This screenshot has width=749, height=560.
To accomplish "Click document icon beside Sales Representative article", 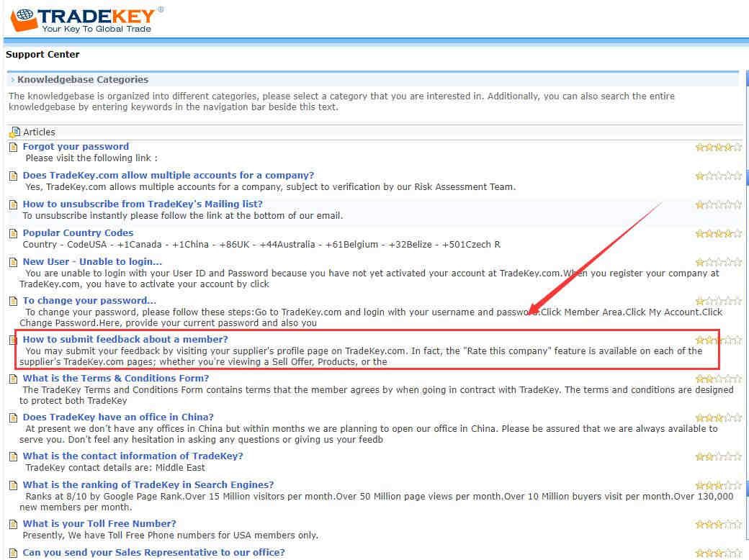I will tap(14, 554).
